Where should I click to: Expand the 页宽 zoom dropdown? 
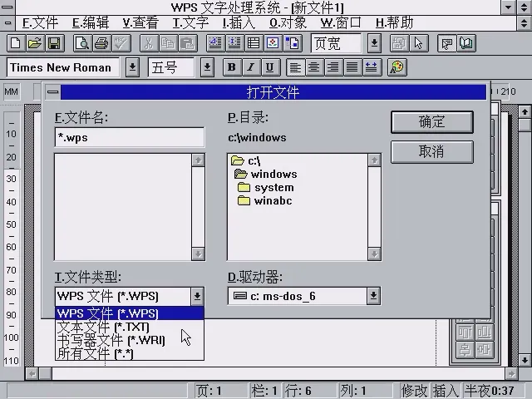tap(374, 43)
